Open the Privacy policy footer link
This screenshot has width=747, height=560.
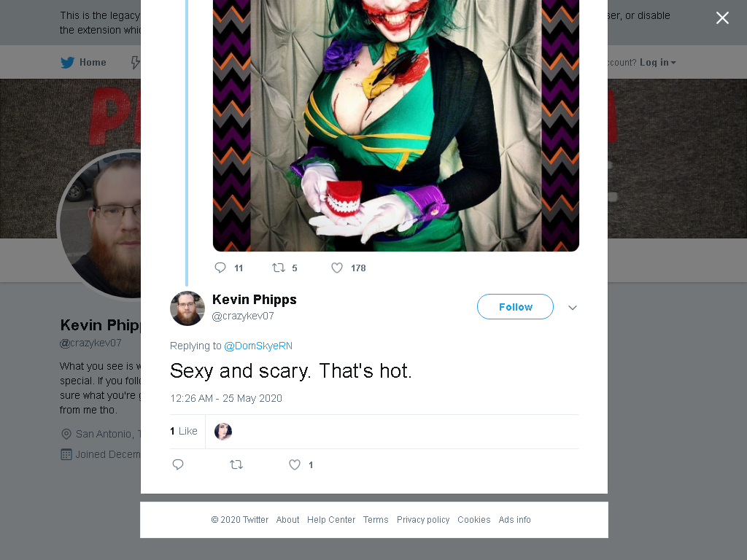pos(423,519)
